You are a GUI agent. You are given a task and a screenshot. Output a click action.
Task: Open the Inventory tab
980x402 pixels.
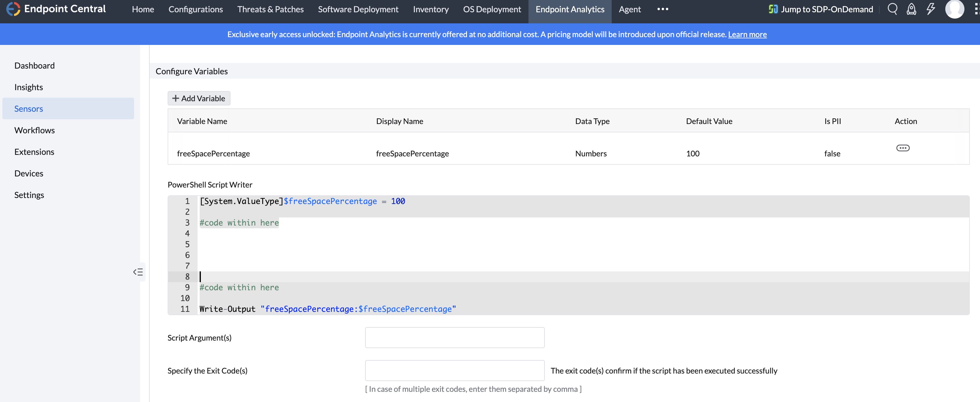pos(431,9)
